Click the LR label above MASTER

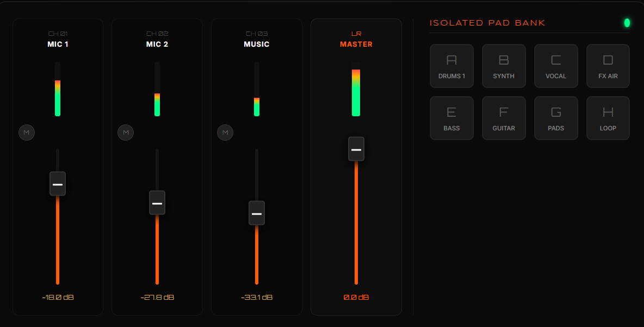pos(356,34)
